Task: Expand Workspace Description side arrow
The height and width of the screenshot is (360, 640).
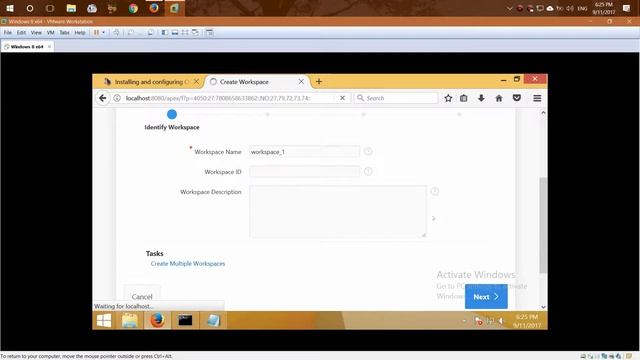Action: pyautogui.click(x=433, y=218)
